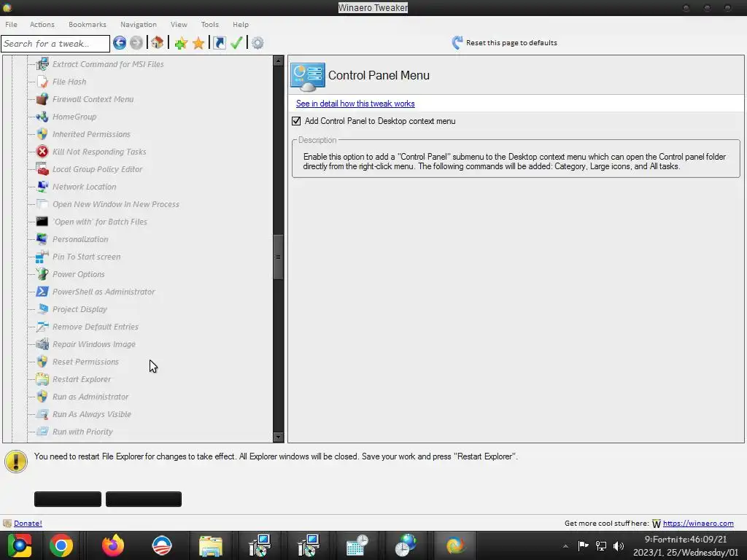Click the red X Kill Not Responding Tasks icon
Image resolution: width=747 pixels, height=560 pixels.
42,152
